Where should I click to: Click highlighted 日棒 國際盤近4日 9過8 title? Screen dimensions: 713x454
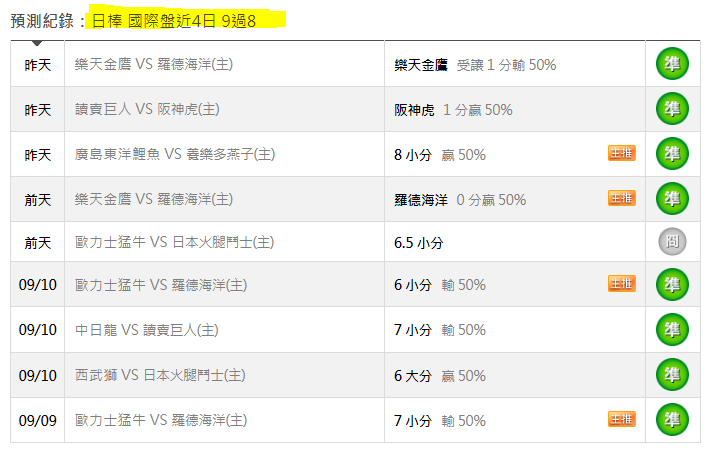coord(174,21)
